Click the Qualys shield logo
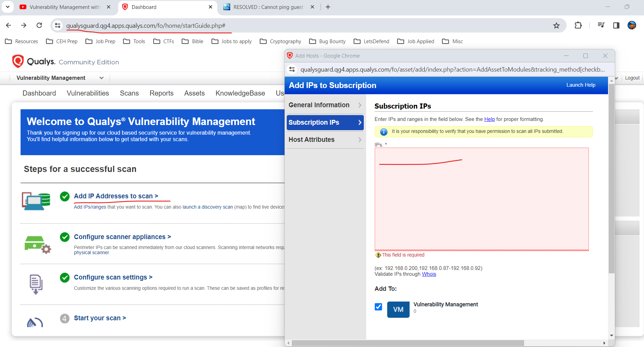The height and width of the screenshot is (347, 644). click(x=18, y=61)
